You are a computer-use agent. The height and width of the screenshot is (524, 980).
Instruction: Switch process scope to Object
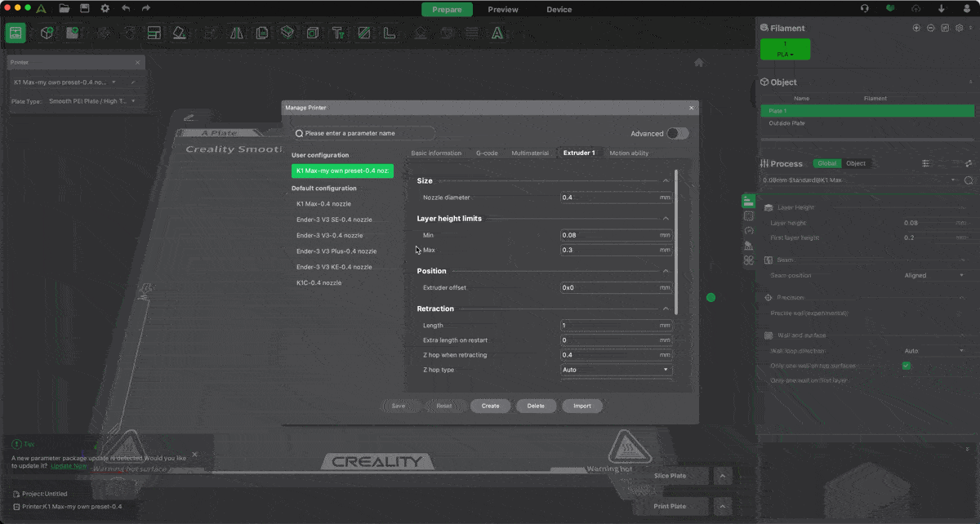tap(855, 163)
